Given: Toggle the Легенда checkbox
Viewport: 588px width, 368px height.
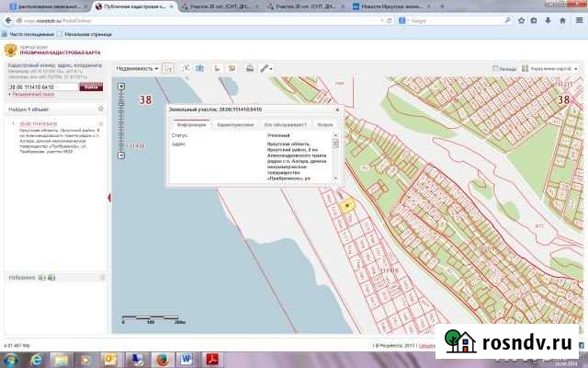Looking at the screenshot, I should click(496, 69).
